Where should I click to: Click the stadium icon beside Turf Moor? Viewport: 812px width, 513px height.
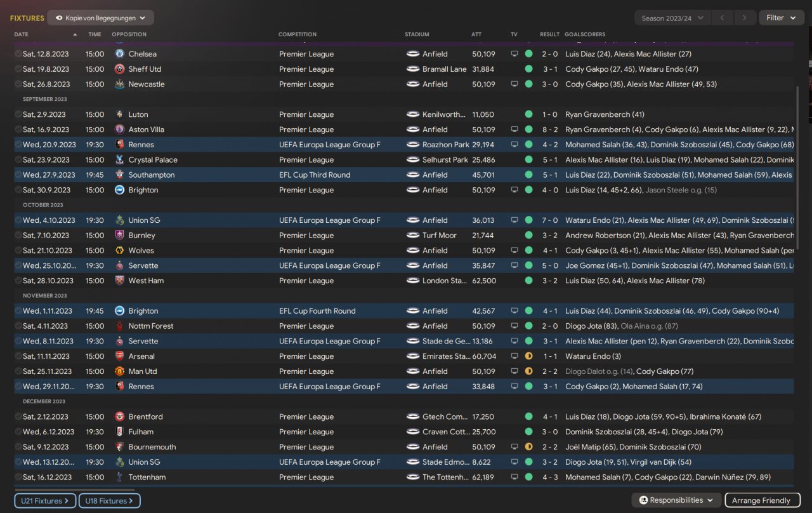point(413,236)
